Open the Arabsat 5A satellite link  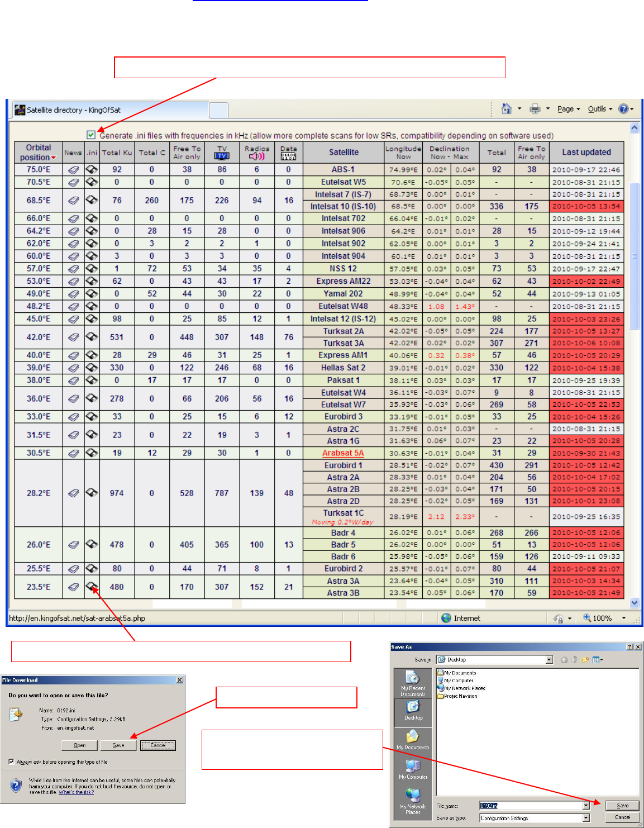point(343,453)
